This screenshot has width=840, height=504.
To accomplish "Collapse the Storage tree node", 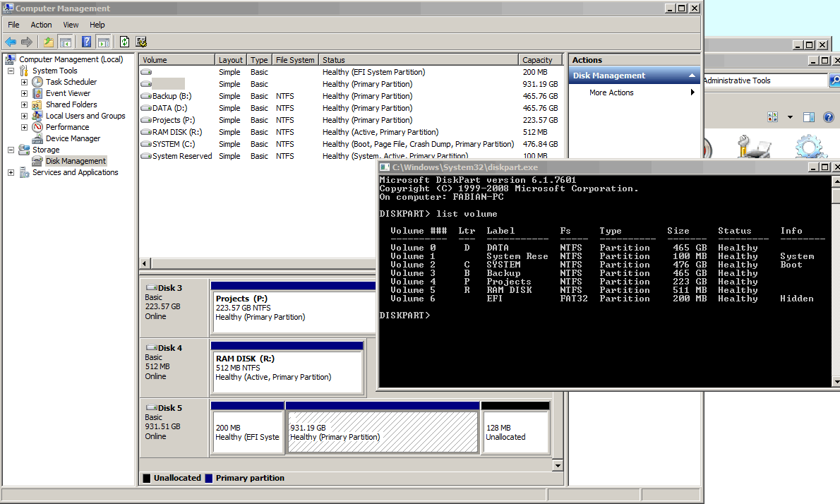I will click(x=11, y=150).
